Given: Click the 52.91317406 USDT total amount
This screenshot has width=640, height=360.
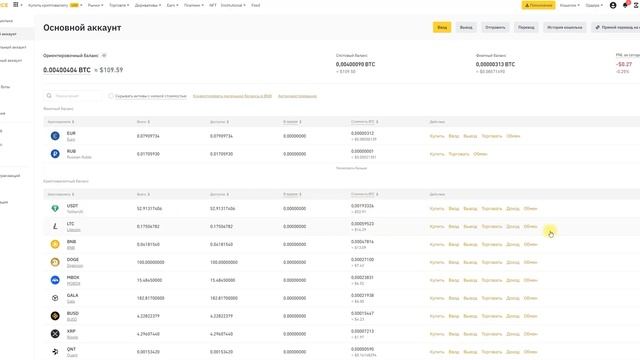Looking at the screenshot, I should [149, 209].
